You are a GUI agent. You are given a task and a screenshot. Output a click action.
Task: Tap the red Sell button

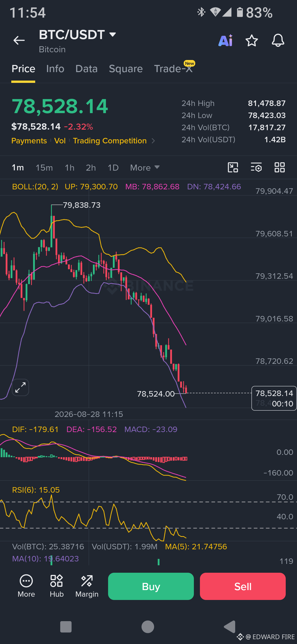coord(243,586)
